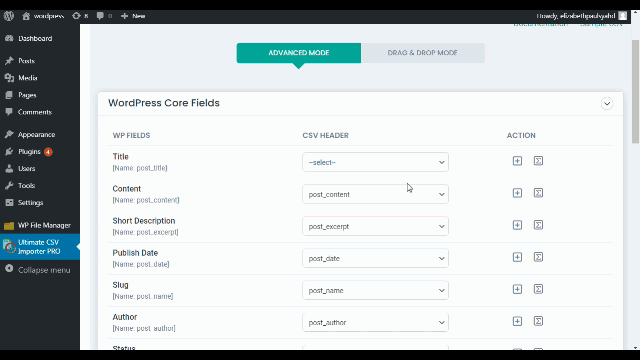This screenshot has width=640, height=360.
Task: Click plus action icon for Publish Date
Action: (x=517, y=257)
